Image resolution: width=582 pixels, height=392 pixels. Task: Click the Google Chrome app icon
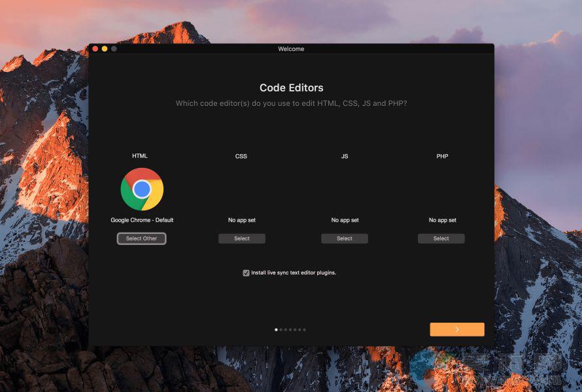pyautogui.click(x=142, y=189)
